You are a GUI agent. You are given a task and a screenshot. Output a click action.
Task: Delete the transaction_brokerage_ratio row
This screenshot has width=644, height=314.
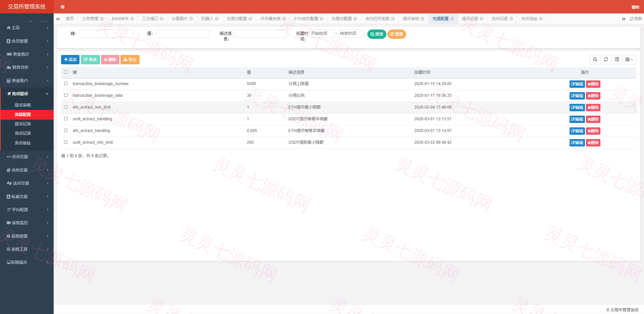click(x=593, y=96)
